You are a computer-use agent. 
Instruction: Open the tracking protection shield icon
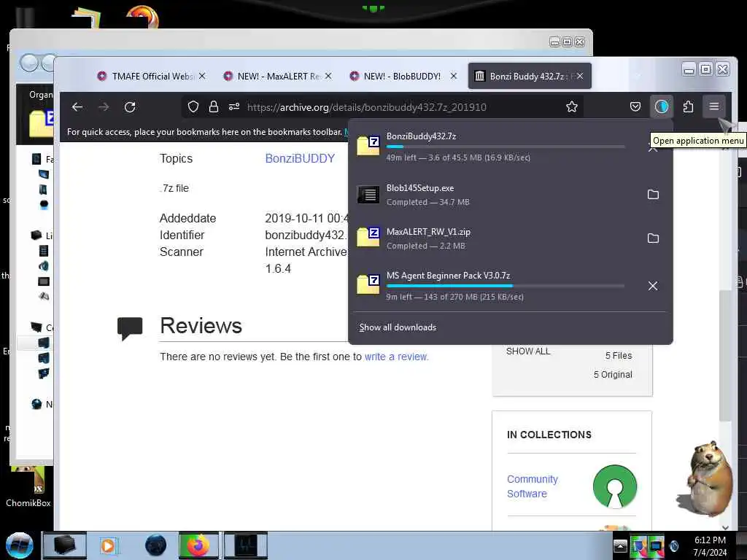193,107
